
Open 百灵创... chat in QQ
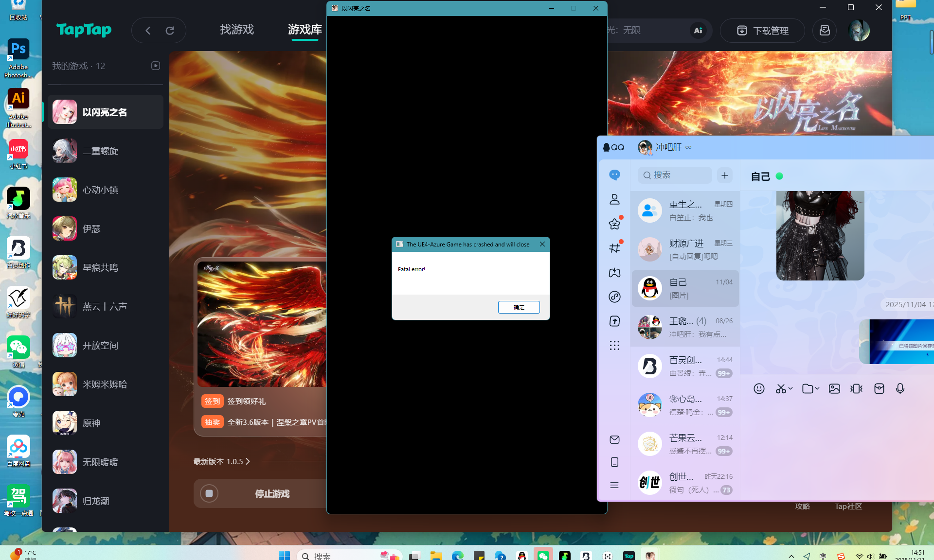[x=685, y=366]
